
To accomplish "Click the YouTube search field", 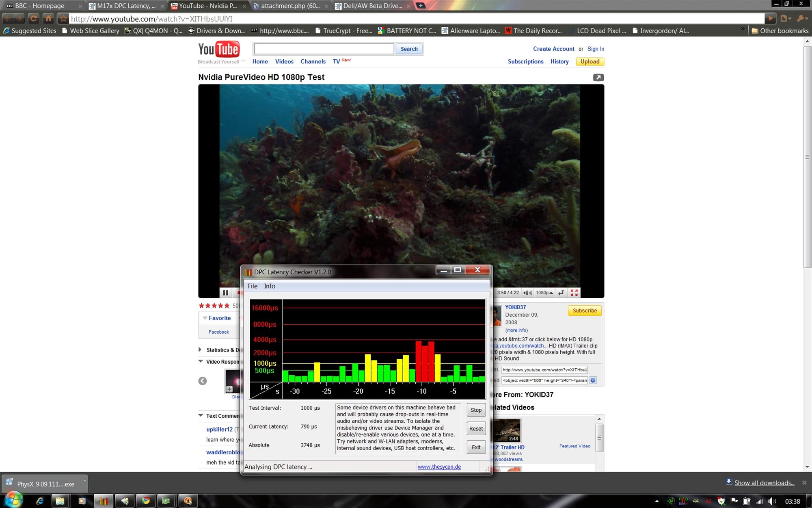I will tap(324, 49).
